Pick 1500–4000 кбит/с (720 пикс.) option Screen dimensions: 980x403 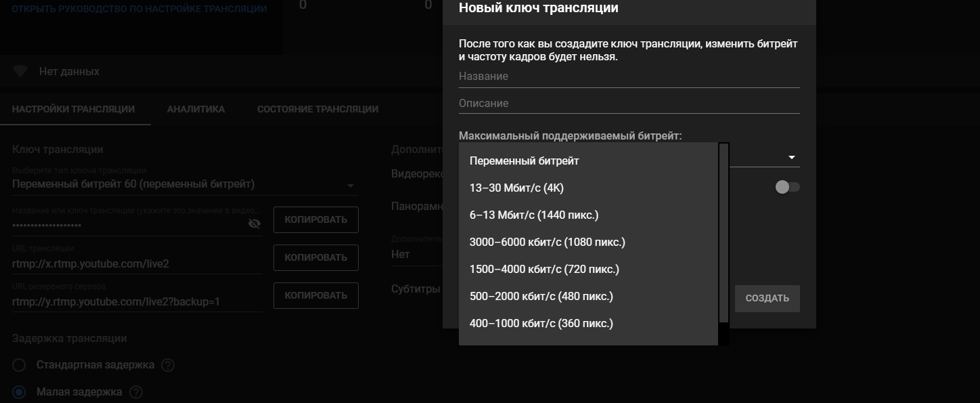point(544,270)
